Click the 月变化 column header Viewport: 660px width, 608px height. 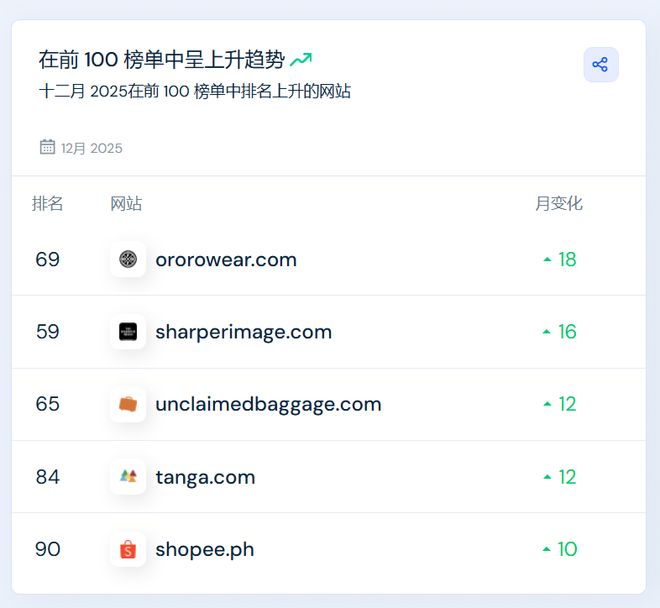pyautogui.click(x=559, y=203)
